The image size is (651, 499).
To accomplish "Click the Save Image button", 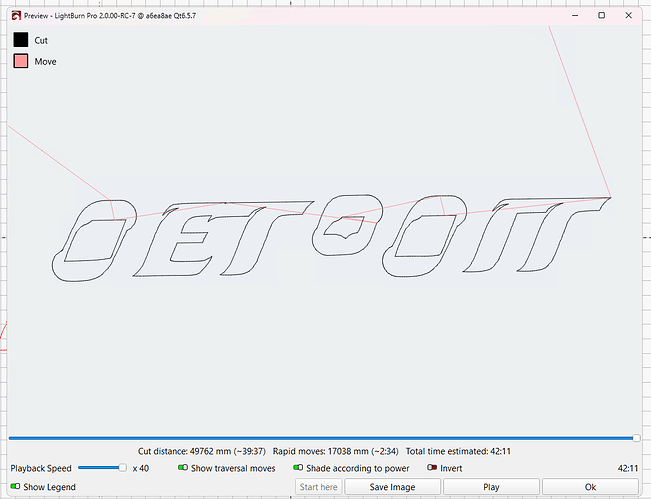I will click(392, 487).
